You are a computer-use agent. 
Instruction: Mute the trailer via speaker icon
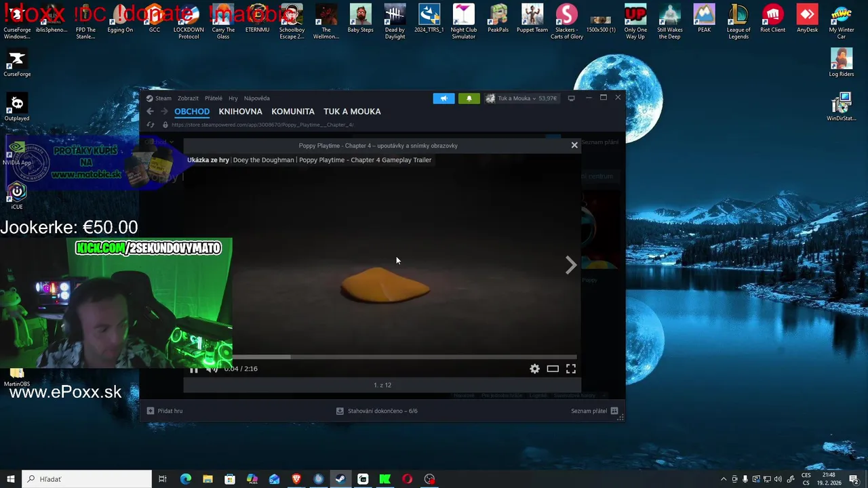211,369
